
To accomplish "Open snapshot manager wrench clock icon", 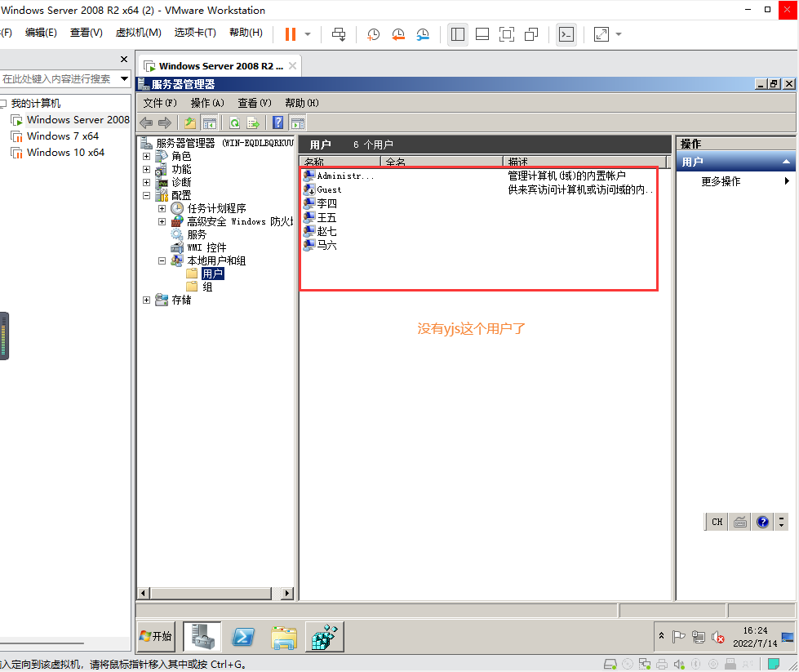I will click(423, 34).
